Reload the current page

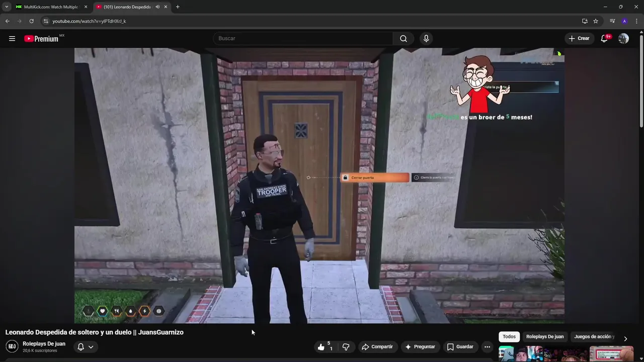point(31,21)
